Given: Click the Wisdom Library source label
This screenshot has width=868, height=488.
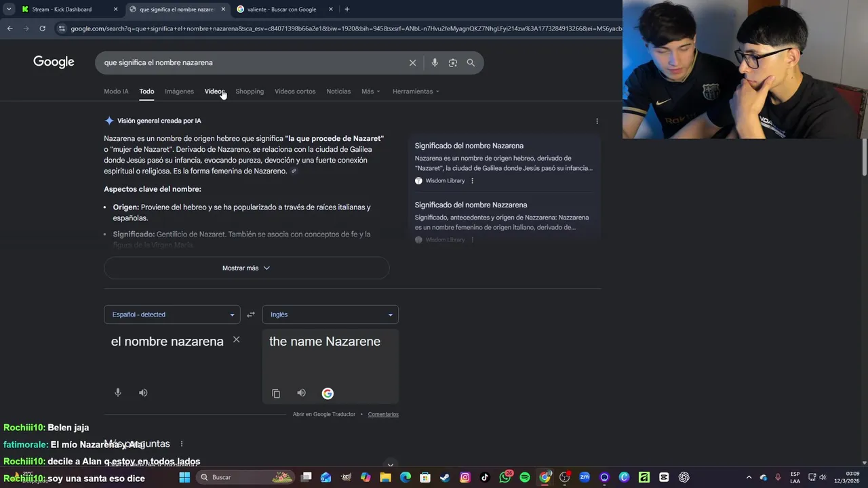Looking at the screenshot, I should (445, 181).
